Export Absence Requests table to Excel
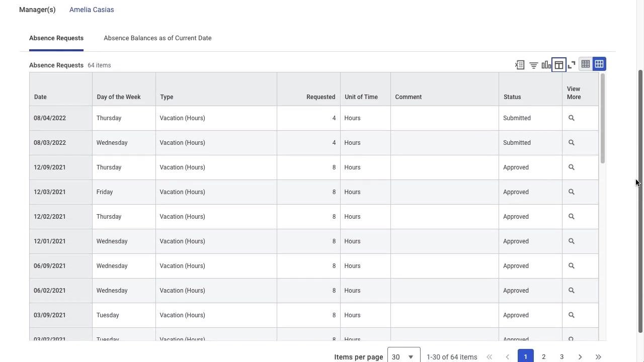Screen dimensions: 644x362 pos(520,65)
